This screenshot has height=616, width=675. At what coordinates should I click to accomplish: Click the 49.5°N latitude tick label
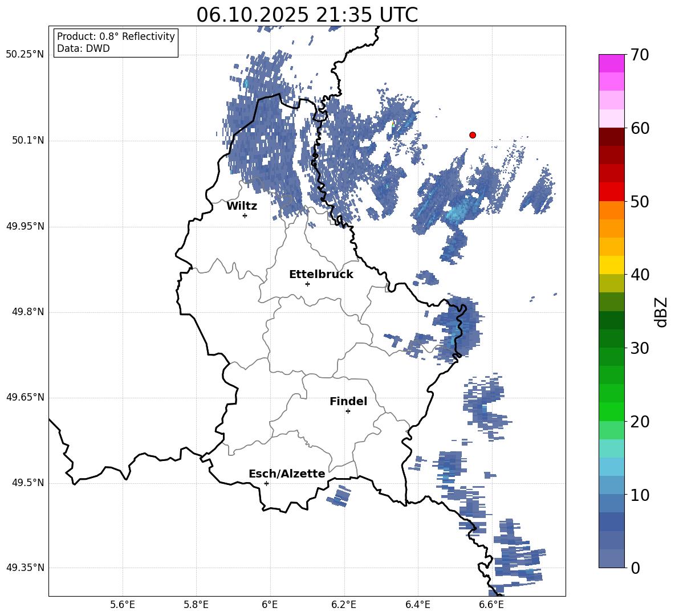(x=27, y=483)
